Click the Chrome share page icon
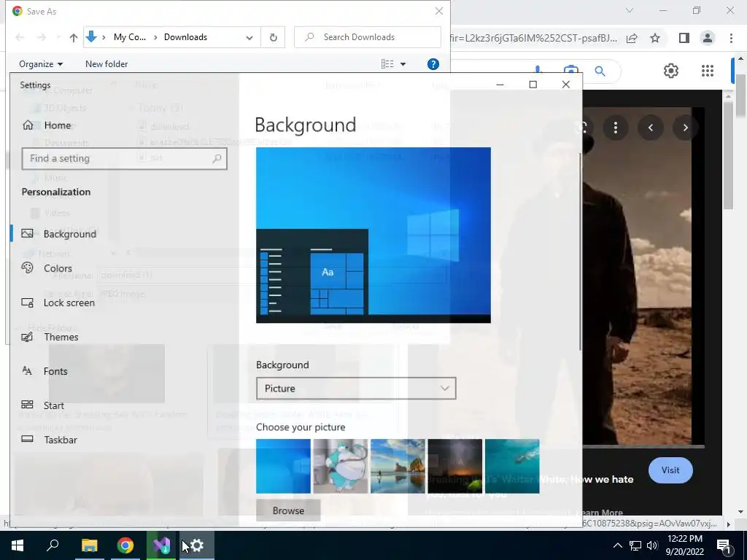Image resolution: width=747 pixels, height=560 pixels. [632, 38]
